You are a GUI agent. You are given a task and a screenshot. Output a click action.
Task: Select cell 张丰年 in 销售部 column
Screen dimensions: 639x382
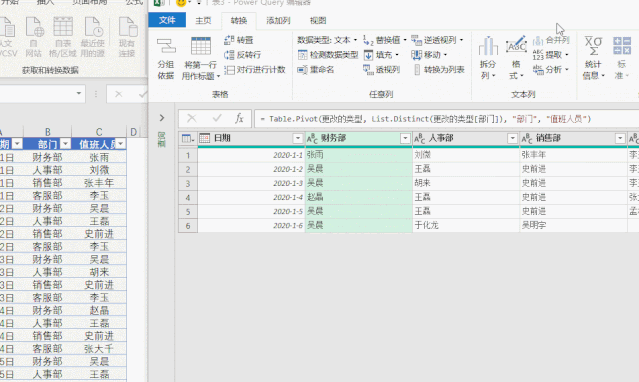pos(573,155)
